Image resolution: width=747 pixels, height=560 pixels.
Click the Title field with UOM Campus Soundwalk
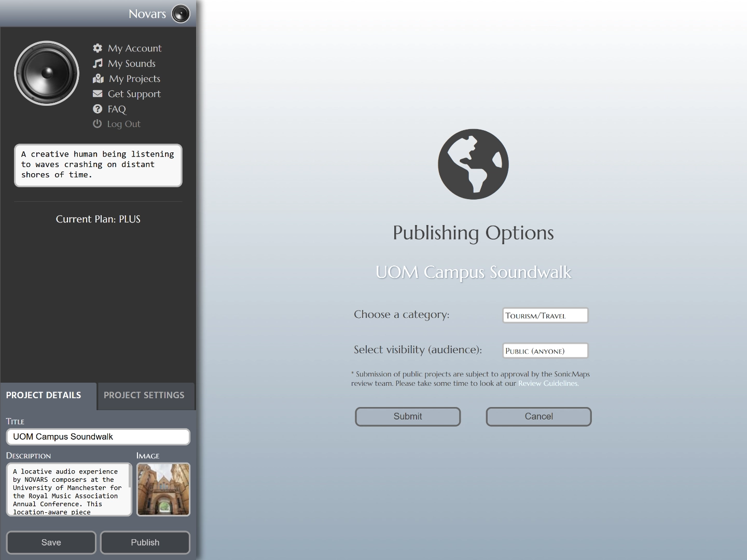(98, 437)
